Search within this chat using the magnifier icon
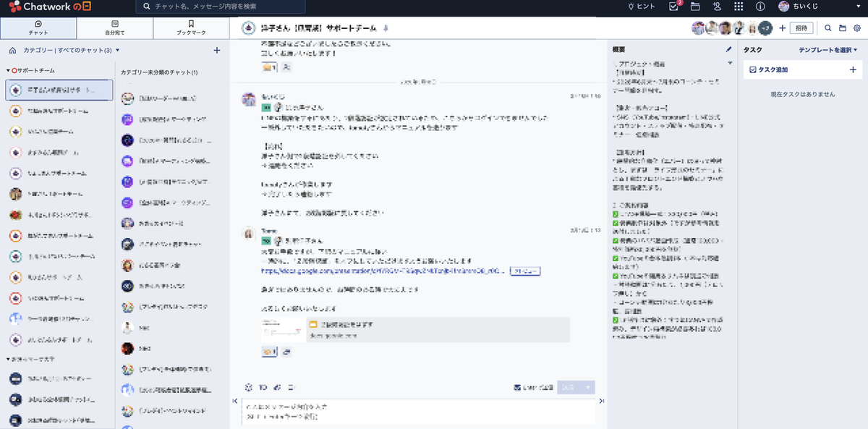The height and width of the screenshot is (429, 868). [827, 27]
